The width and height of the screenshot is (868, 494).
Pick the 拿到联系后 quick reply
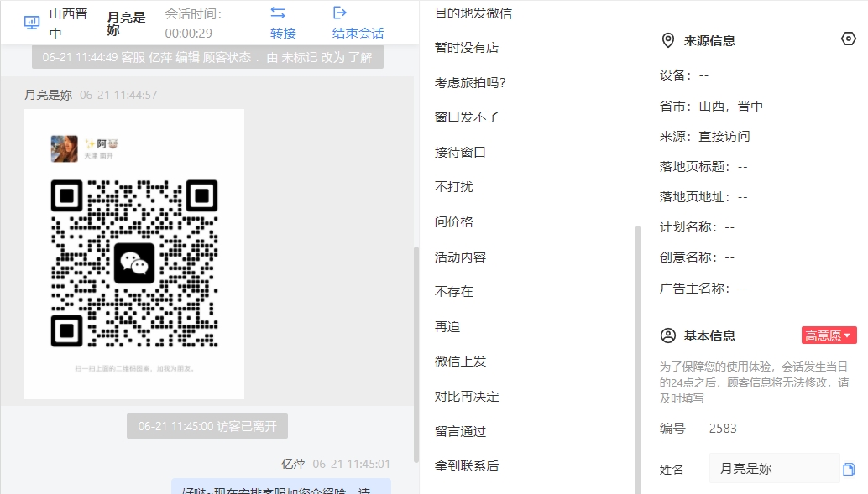pyautogui.click(x=467, y=466)
